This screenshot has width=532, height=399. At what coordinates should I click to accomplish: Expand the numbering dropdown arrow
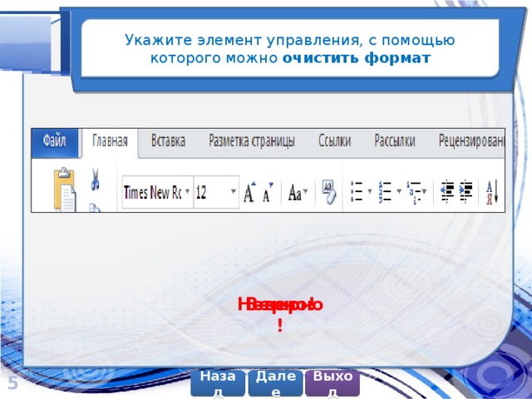point(399,192)
